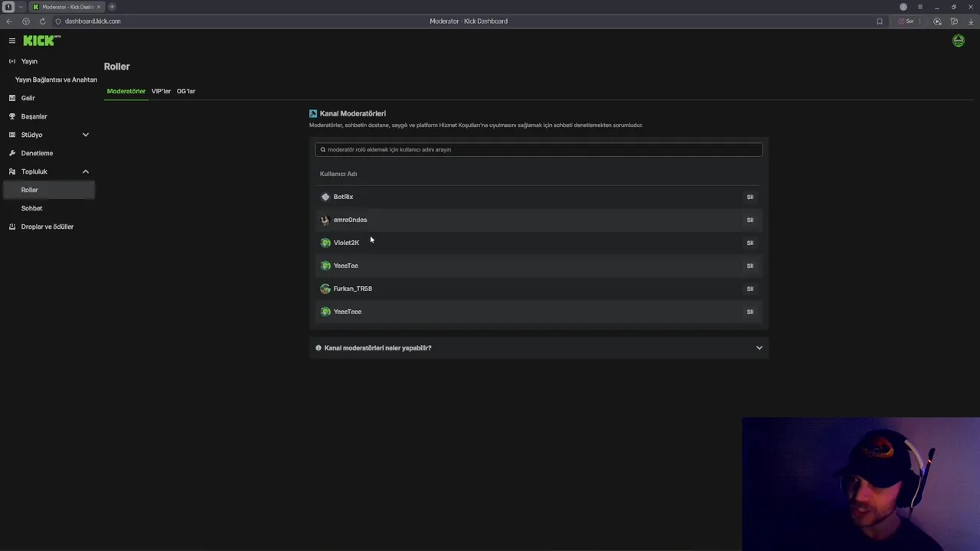
Task: Click the browser profile avatar in the title bar
Action: point(903,7)
